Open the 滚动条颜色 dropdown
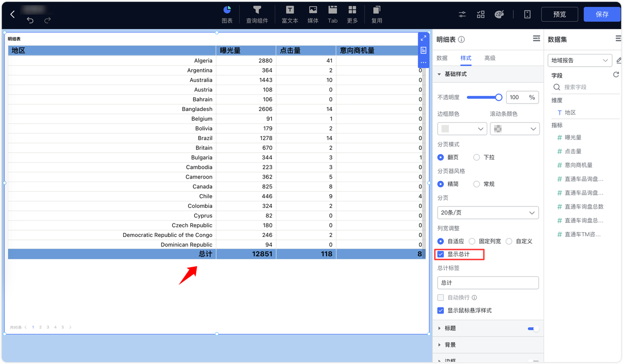This screenshot has width=623, height=364. tap(515, 128)
